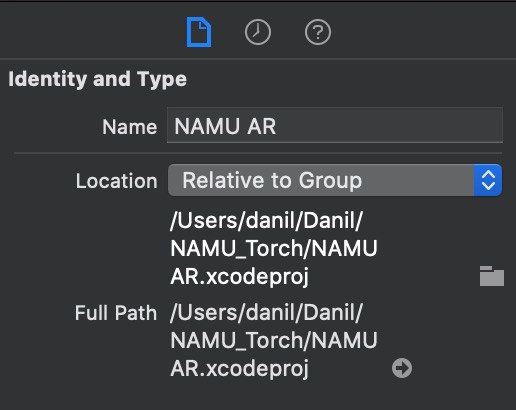Click AR.xcodeproj text beside the folder icon

(239, 276)
